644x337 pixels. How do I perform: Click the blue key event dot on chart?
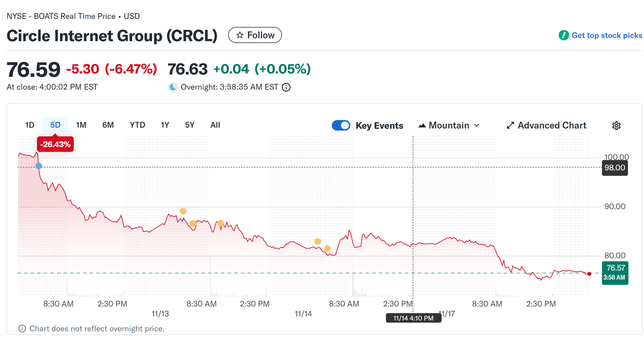click(x=39, y=166)
